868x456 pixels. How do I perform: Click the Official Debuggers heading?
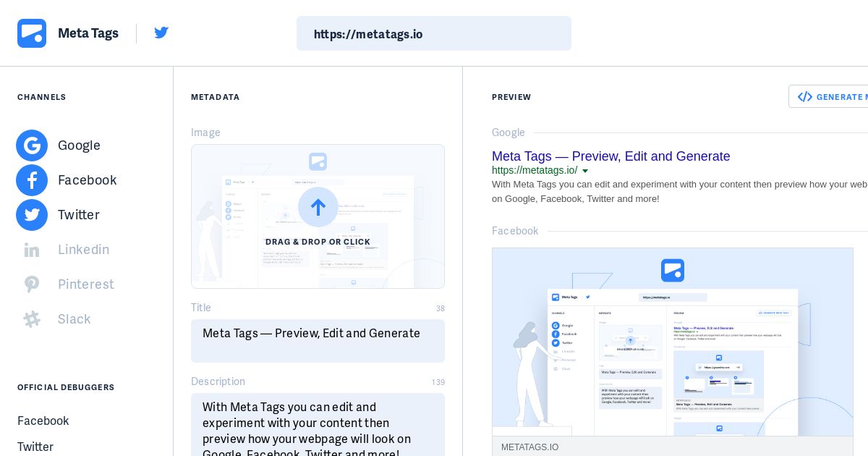pyautogui.click(x=66, y=387)
